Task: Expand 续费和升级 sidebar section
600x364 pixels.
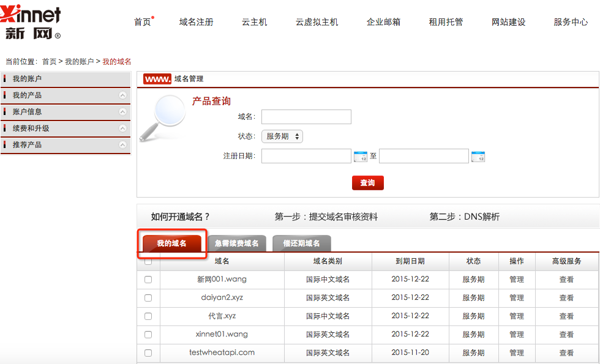Action: click(x=122, y=128)
